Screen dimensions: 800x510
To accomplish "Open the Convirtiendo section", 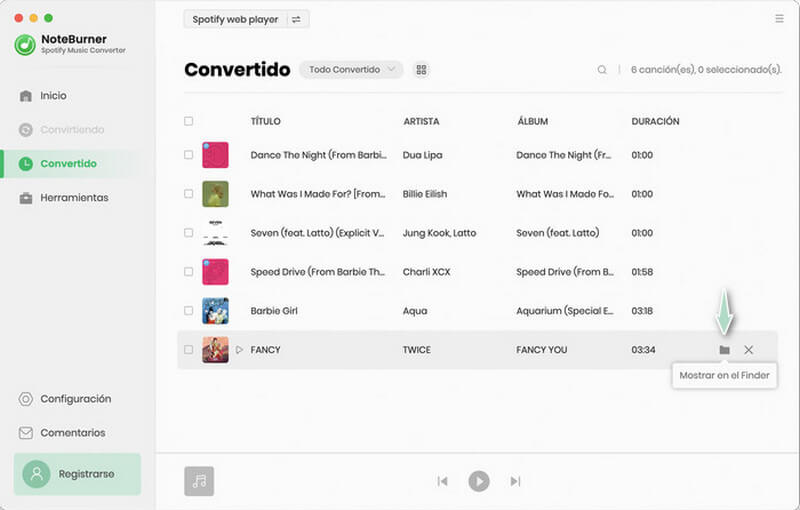I will point(72,130).
